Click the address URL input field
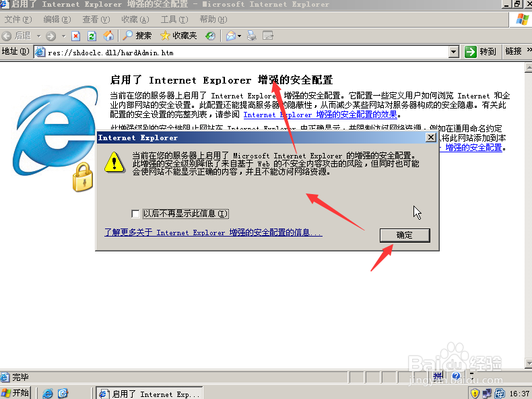 click(x=246, y=53)
